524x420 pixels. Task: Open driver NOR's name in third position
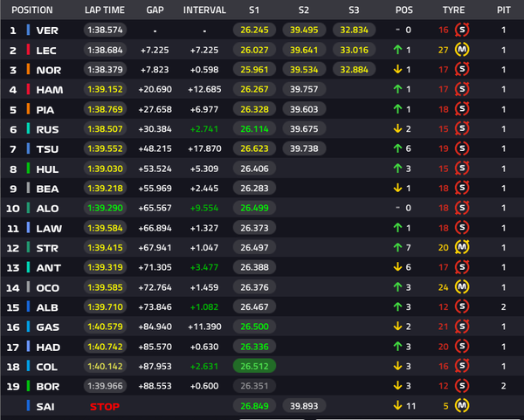pyautogui.click(x=48, y=70)
